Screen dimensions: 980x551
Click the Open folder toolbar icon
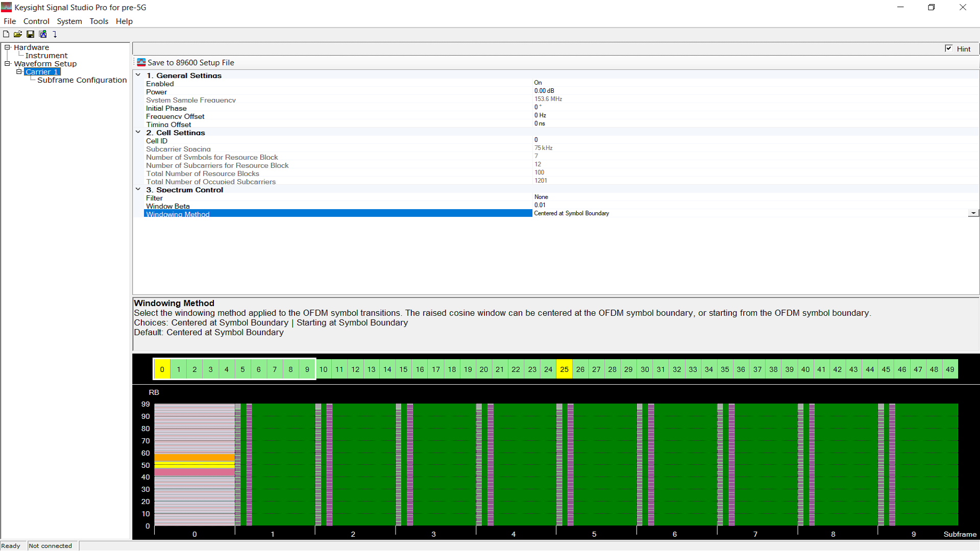coord(18,34)
